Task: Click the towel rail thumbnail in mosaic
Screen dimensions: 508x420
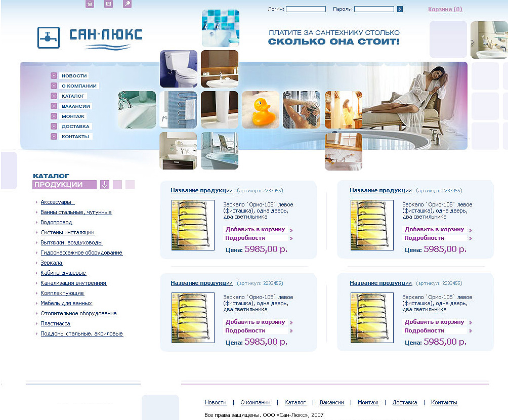Action: tap(178, 109)
